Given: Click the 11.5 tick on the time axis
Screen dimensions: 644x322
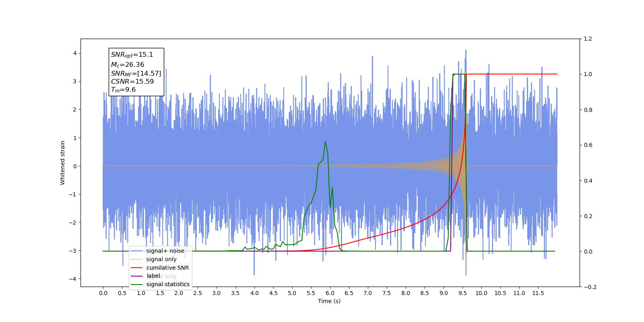Looking at the screenshot, I should coord(538,293).
